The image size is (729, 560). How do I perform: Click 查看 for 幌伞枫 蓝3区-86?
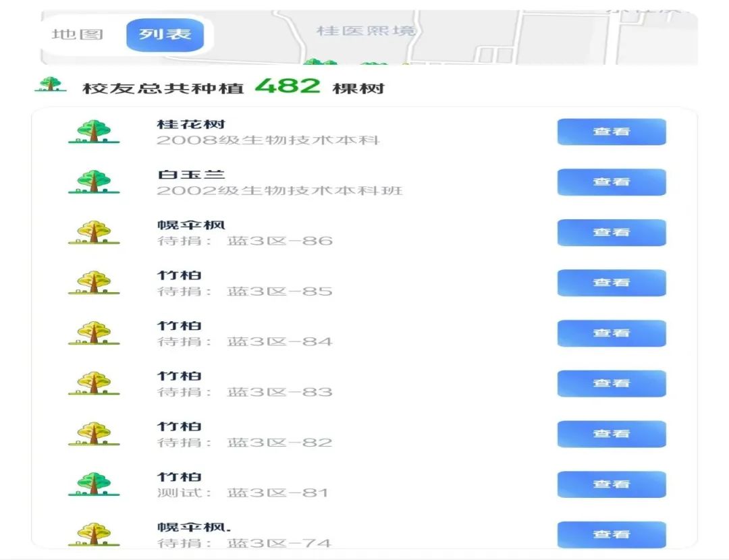pyautogui.click(x=611, y=232)
